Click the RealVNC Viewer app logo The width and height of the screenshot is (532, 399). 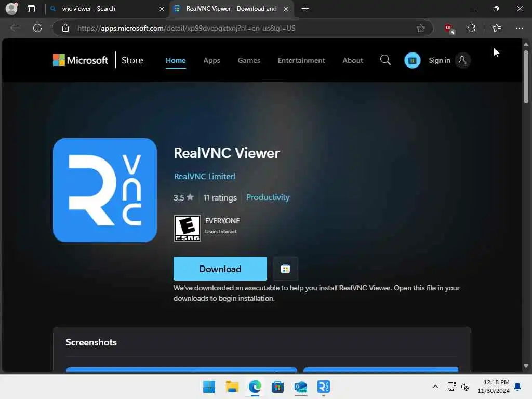[105, 190]
